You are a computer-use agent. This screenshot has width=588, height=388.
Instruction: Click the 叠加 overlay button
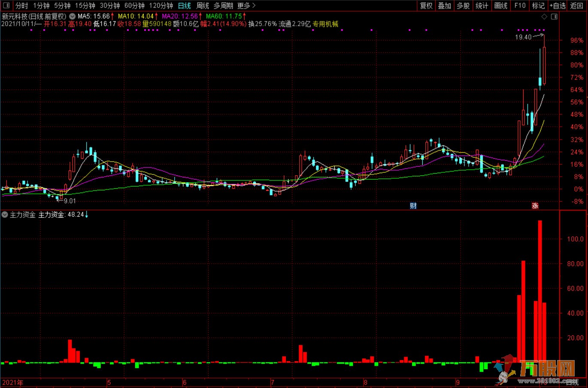pos(445,6)
